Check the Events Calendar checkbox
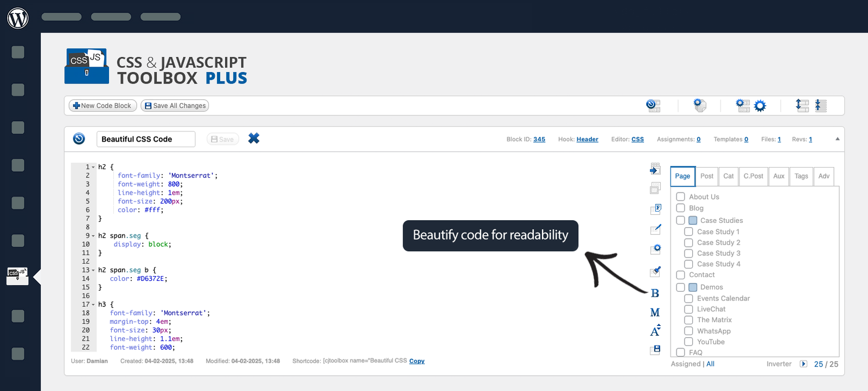868x391 pixels. 688,298
